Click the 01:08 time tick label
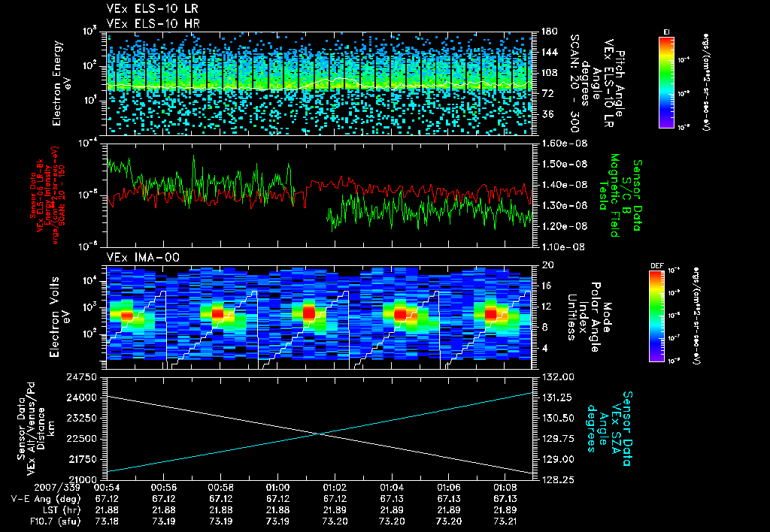Image resolution: width=770 pixels, height=532 pixels. [505, 488]
